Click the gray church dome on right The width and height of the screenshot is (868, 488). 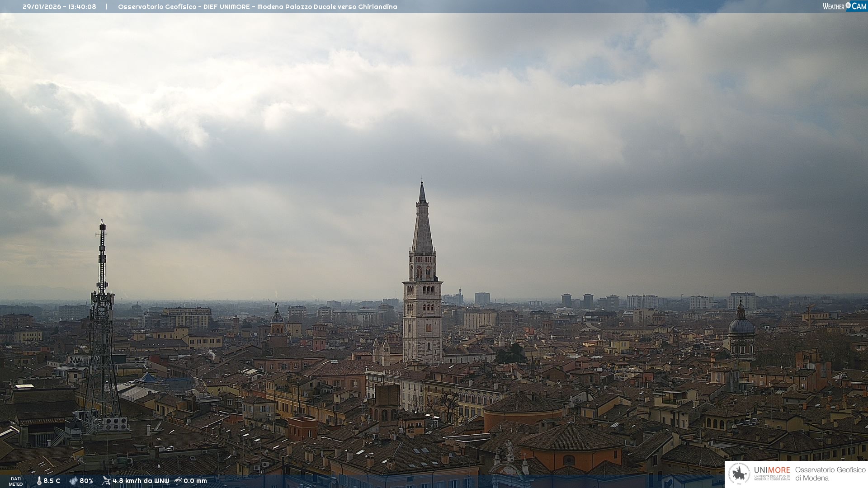[741, 326]
